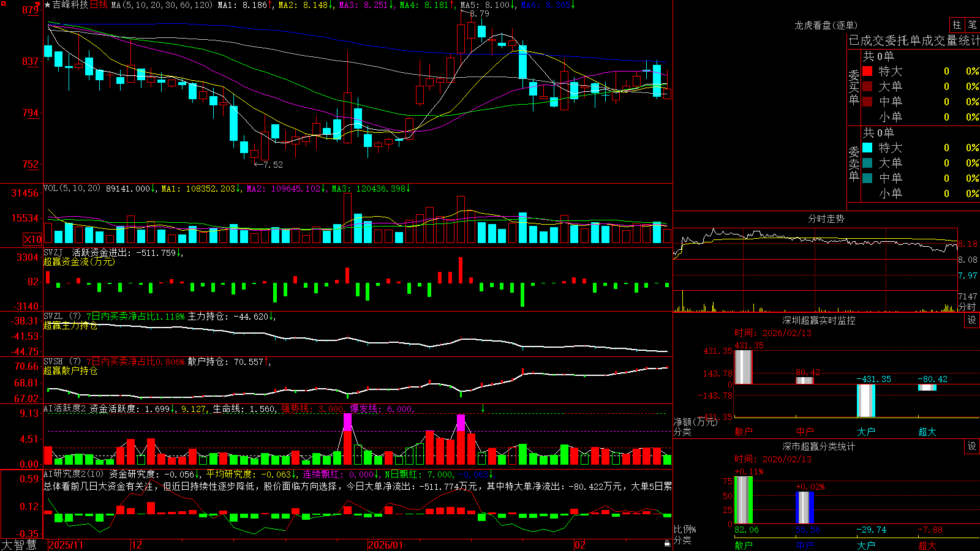Viewport: 980px width, 551px height.
Task: Select the 超大 bar in 深圳超赢实时监控
Action: click(x=927, y=388)
